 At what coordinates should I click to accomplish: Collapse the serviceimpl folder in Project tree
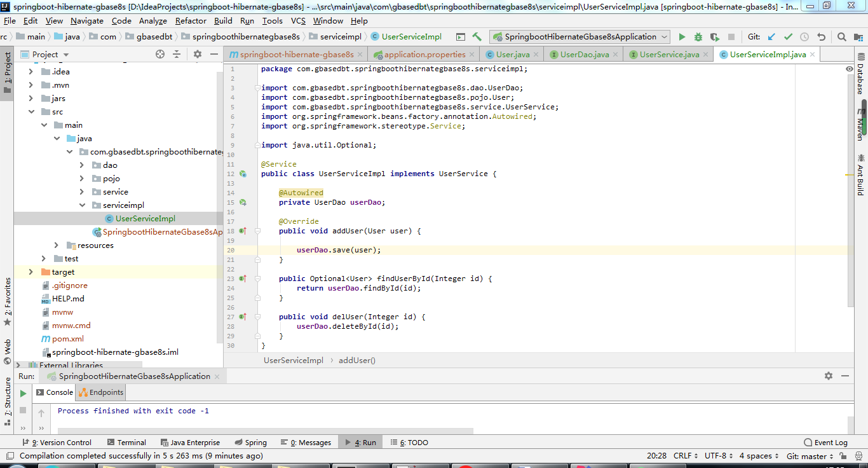(x=82, y=205)
